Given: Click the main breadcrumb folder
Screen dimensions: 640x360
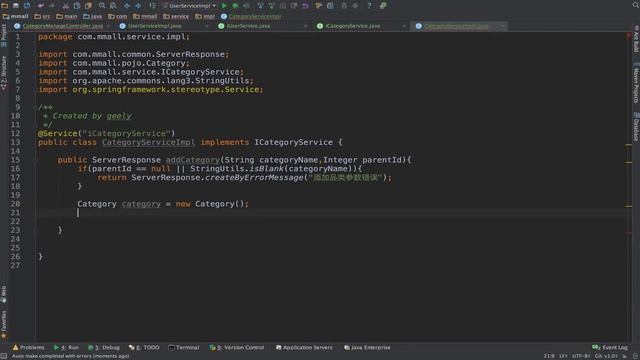Looking at the screenshot, I should coord(67,16).
